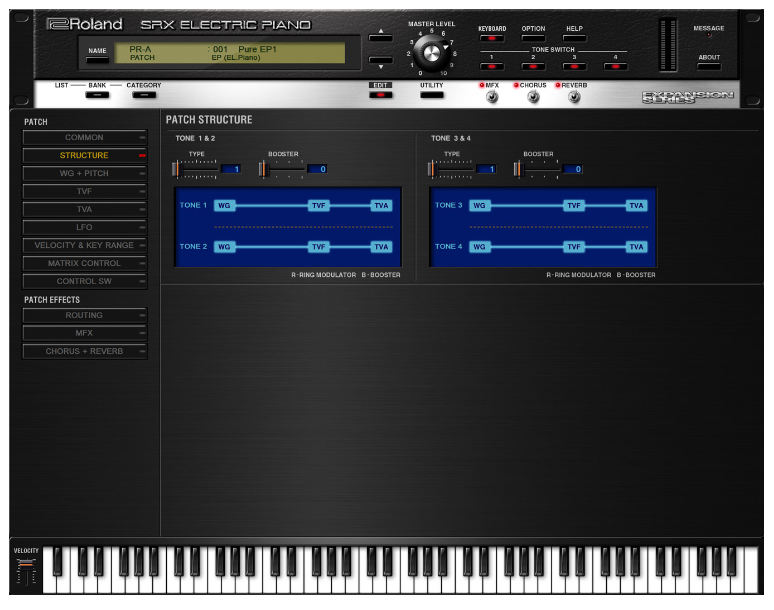774x610 pixels.
Task: Open the TVF page
Action: click(x=84, y=191)
